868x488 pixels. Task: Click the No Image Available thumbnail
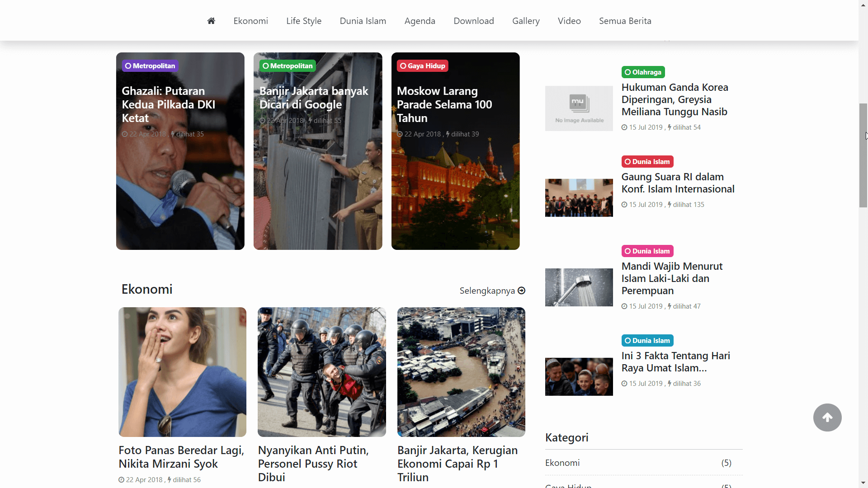tap(579, 108)
